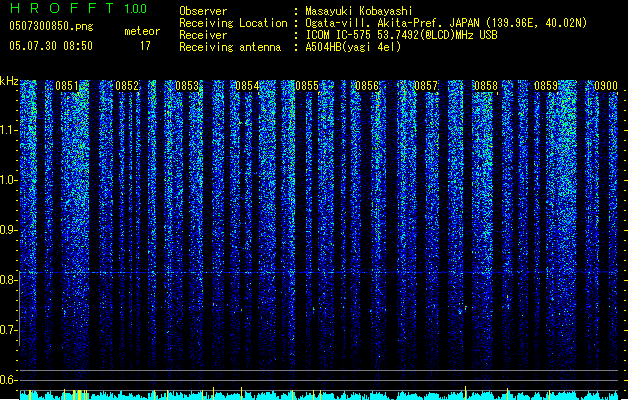The image size is (629, 400).
Task: Click the 0.7 kHz axis tick label
Action: [8, 330]
